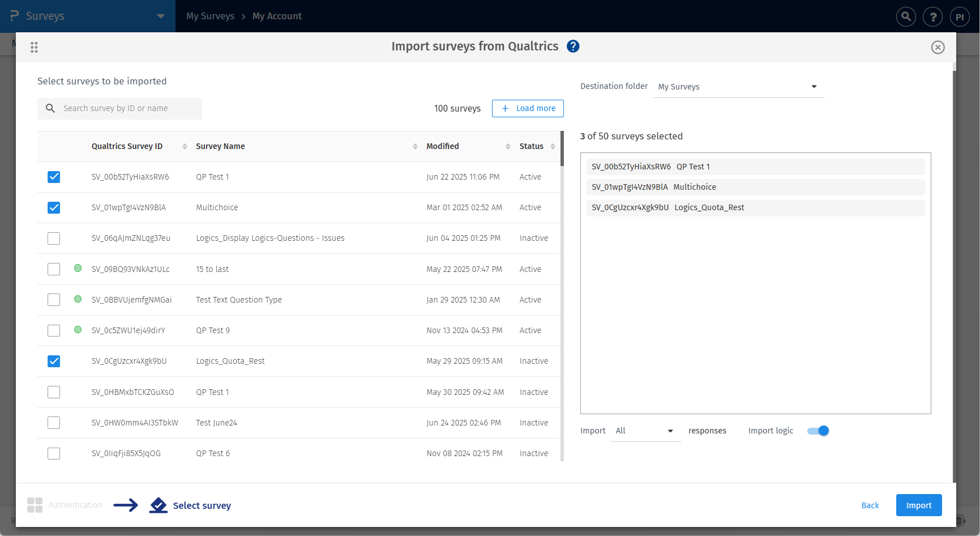Click survey name QP Test 6
Image resolution: width=980 pixels, height=536 pixels.
(x=213, y=453)
